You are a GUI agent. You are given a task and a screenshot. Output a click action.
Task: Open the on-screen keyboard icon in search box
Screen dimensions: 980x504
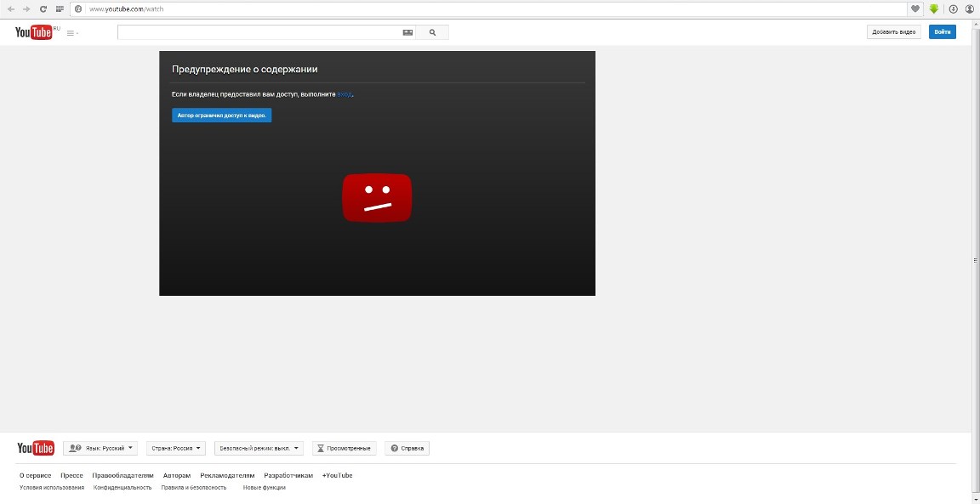[x=407, y=32]
